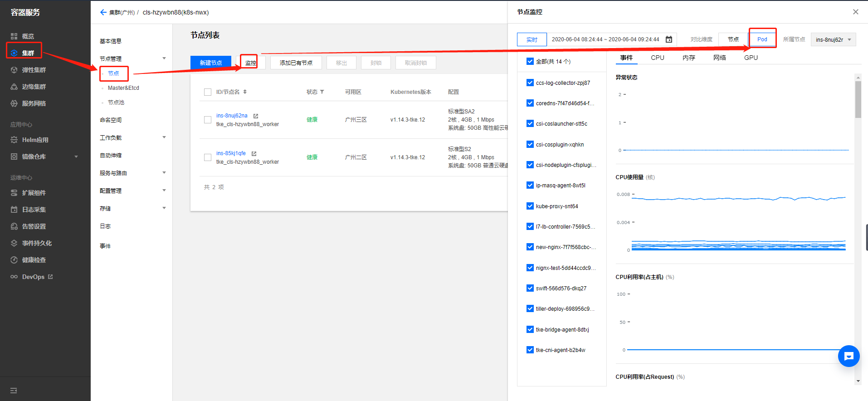This screenshot has height=401, width=868.
Task: Open 镜像仓库 image registry icon
Action: tap(14, 156)
